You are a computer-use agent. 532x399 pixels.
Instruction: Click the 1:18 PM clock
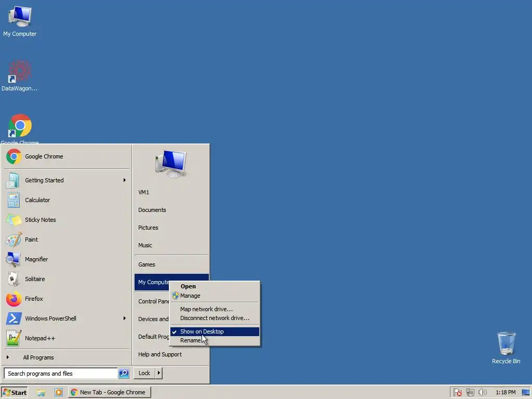coord(505,392)
